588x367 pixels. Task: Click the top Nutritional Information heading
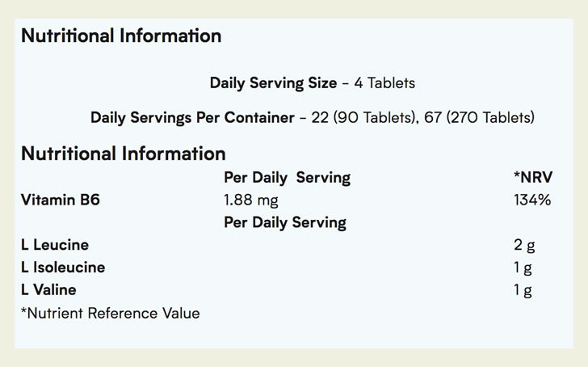[121, 36]
